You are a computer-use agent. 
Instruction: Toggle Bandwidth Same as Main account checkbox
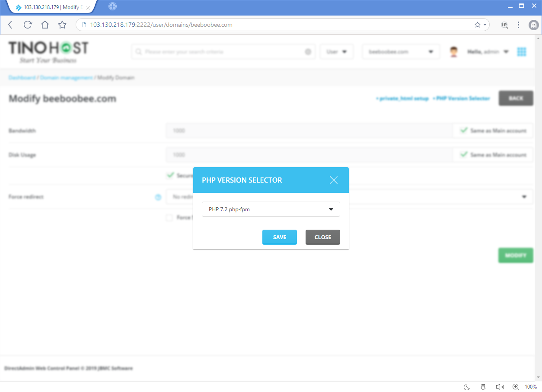pyautogui.click(x=464, y=130)
